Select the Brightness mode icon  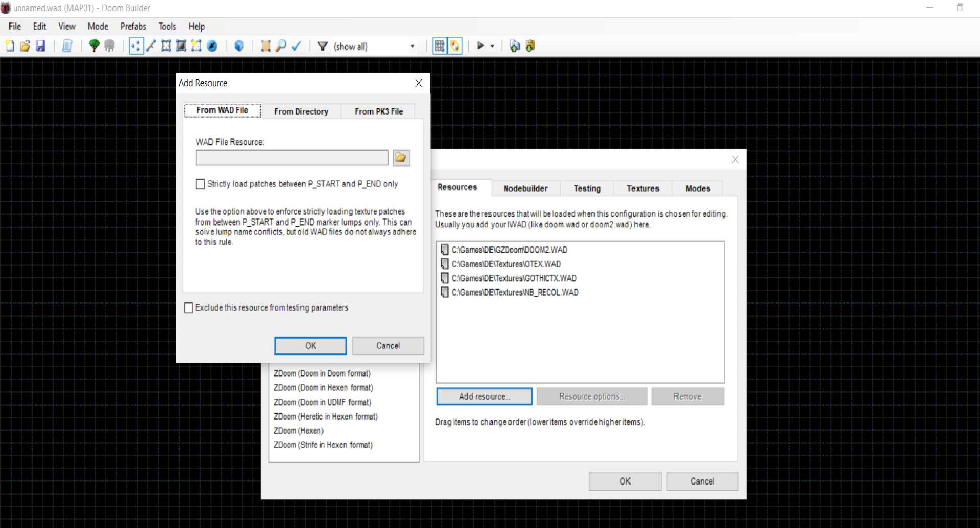pyautogui.click(x=181, y=46)
